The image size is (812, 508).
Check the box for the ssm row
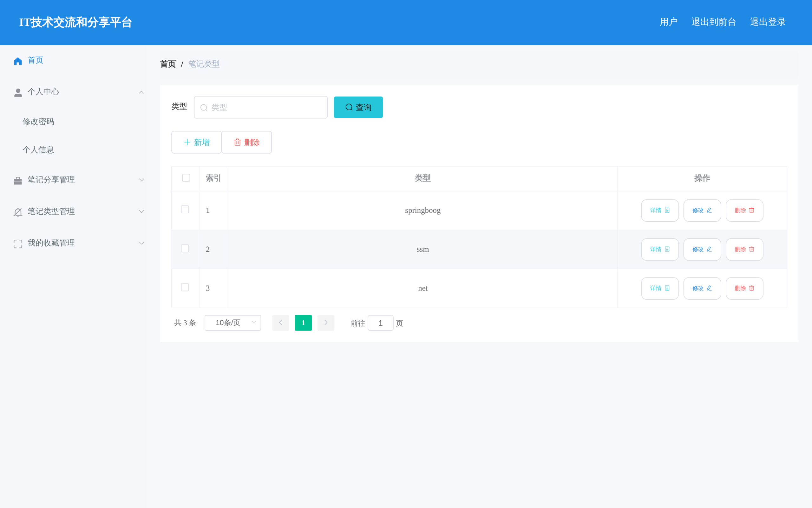pyautogui.click(x=185, y=248)
